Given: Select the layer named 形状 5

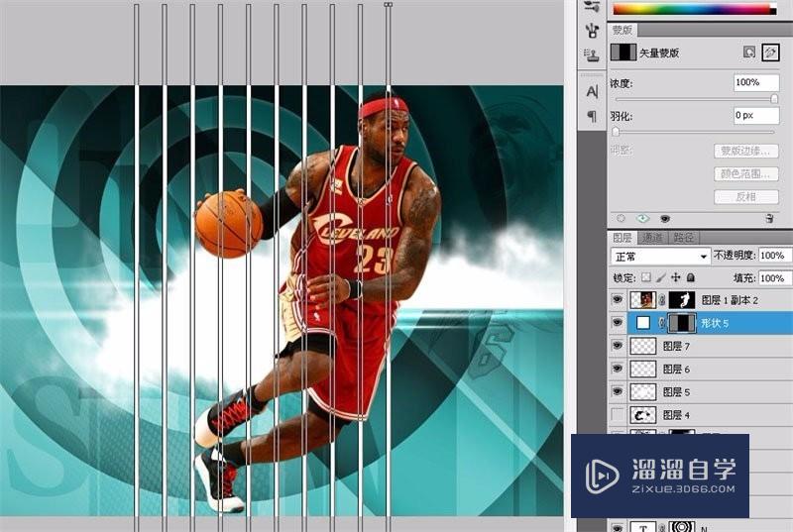Looking at the screenshot, I should pos(715,323).
